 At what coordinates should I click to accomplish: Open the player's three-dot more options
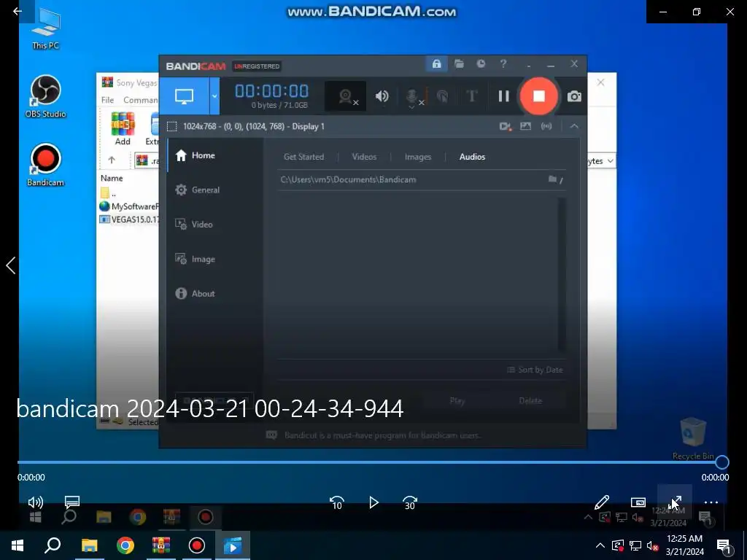tap(711, 502)
